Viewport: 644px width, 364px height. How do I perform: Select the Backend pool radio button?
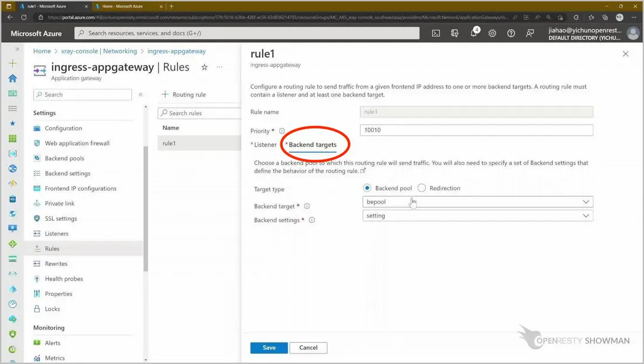coord(367,188)
